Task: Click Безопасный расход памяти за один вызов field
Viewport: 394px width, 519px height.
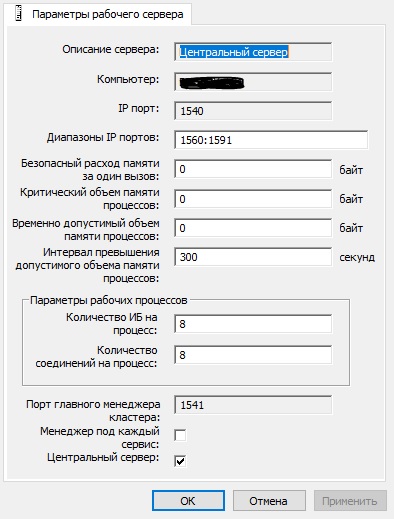Action: (253, 169)
